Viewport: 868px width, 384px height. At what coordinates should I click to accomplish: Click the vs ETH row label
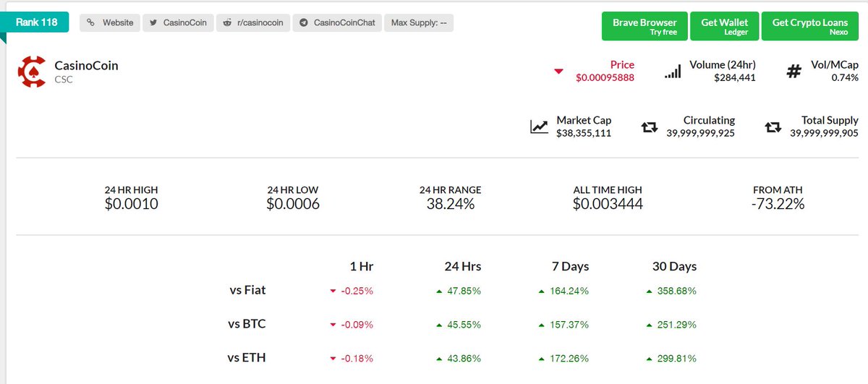pyautogui.click(x=247, y=357)
